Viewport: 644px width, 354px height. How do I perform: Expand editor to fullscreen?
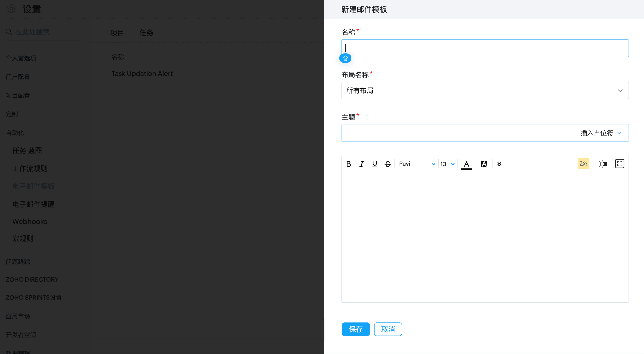(x=620, y=164)
